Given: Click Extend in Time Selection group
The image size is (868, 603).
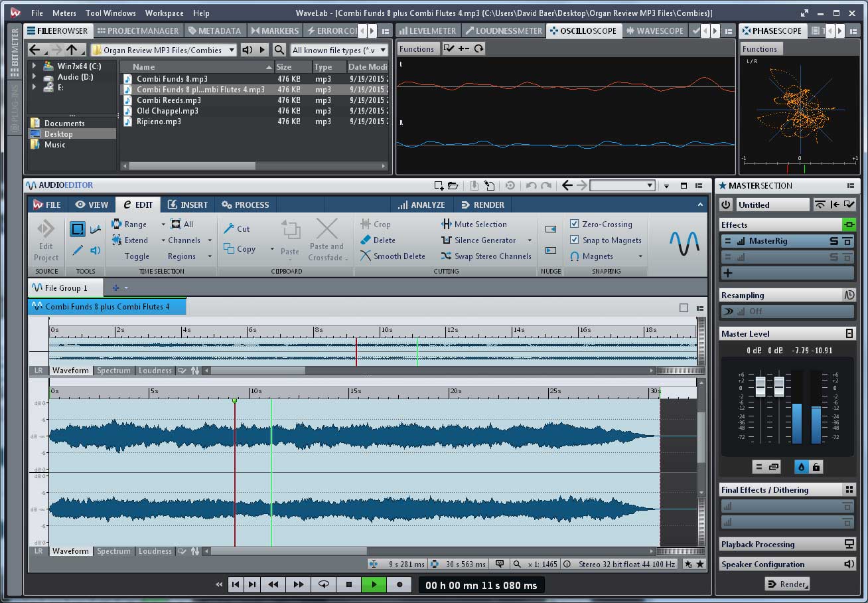Looking at the screenshot, I should coord(129,240).
